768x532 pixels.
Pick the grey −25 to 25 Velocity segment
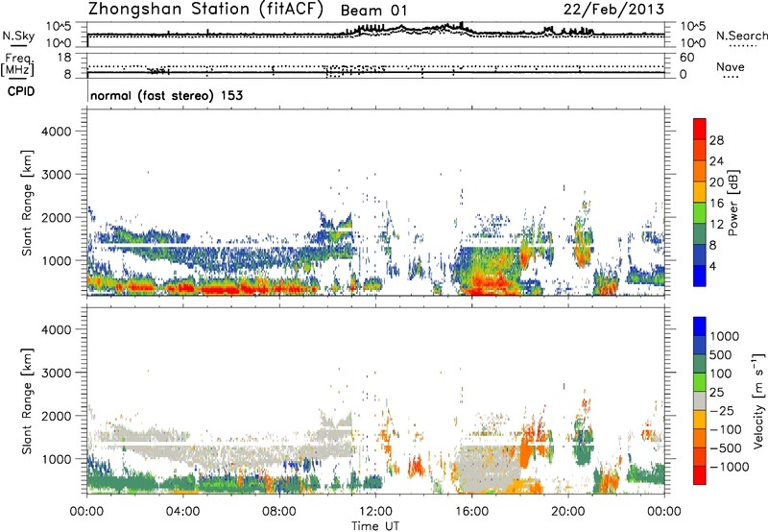coord(700,401)
